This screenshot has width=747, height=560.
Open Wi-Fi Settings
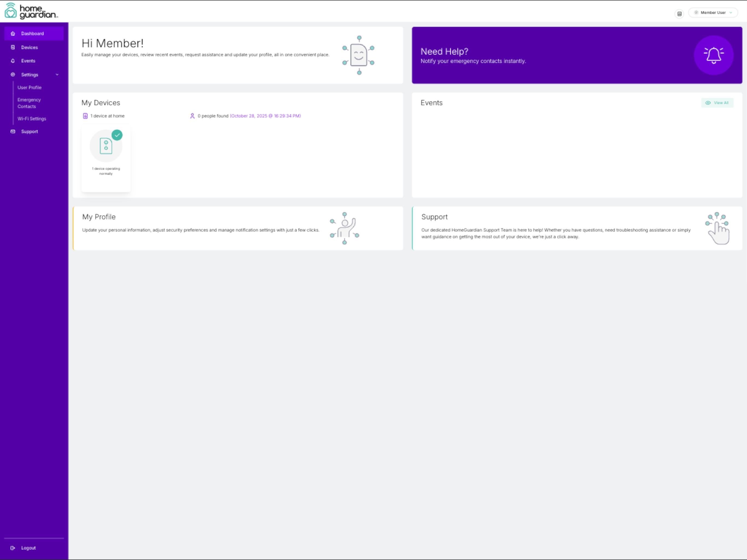(x=32, y=119)
